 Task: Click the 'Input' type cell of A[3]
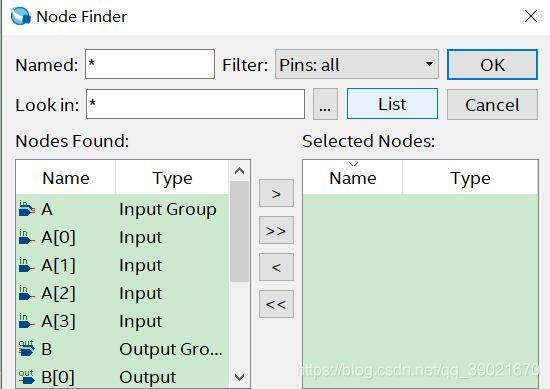141,321
